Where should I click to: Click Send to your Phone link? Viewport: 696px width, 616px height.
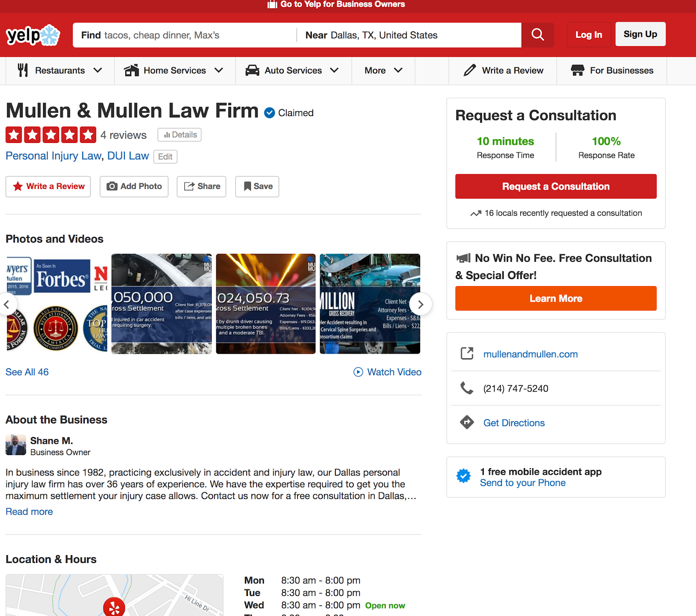(523, 483)
